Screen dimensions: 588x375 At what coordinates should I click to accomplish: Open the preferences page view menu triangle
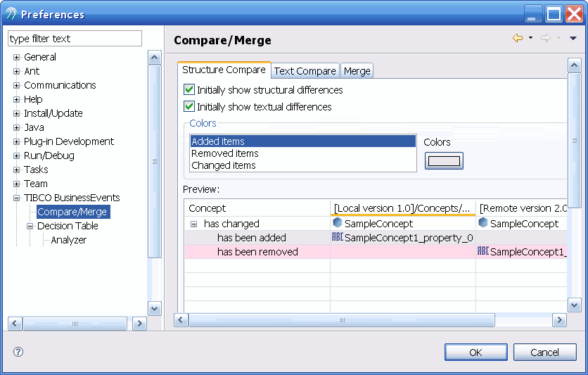pyautogui.click(x=573, y=38)
